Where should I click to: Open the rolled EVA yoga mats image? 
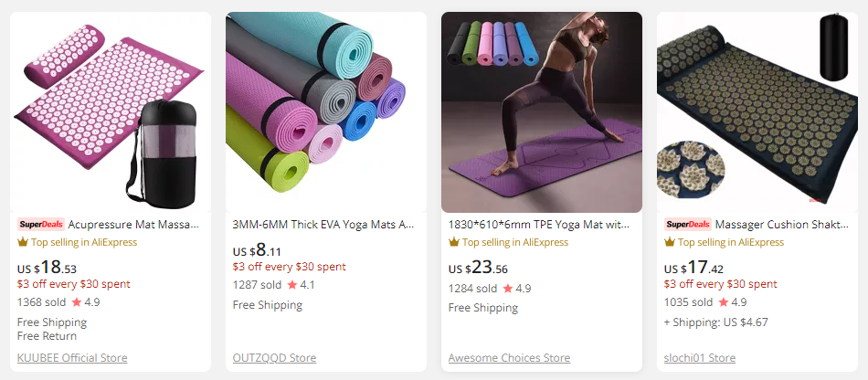click(x=326, y=112)
